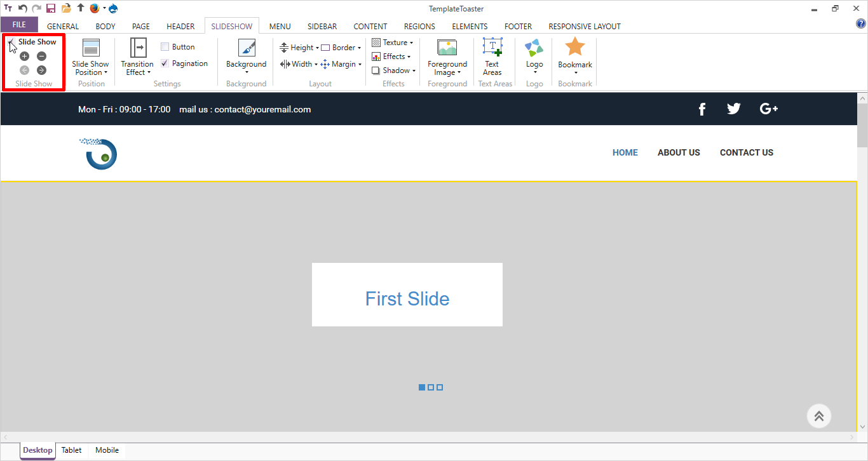
Task: Disable the Pagination checkbox
Action: pos(165,63)
